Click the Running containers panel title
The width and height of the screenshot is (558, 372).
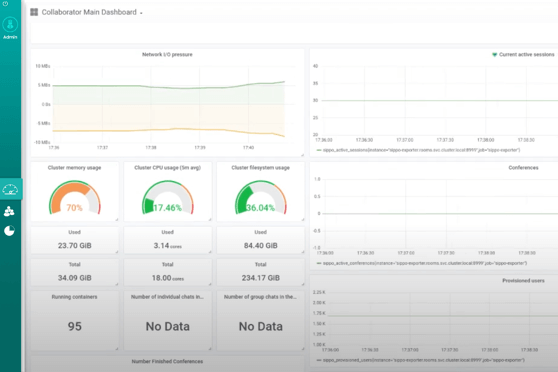[x=74, y=297]
